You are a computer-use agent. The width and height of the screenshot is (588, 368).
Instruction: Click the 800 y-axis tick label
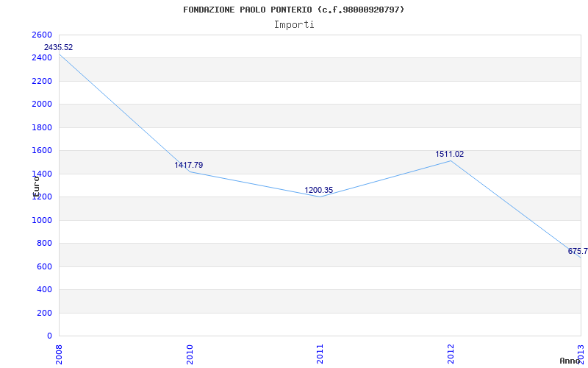[x=43, y=244]
